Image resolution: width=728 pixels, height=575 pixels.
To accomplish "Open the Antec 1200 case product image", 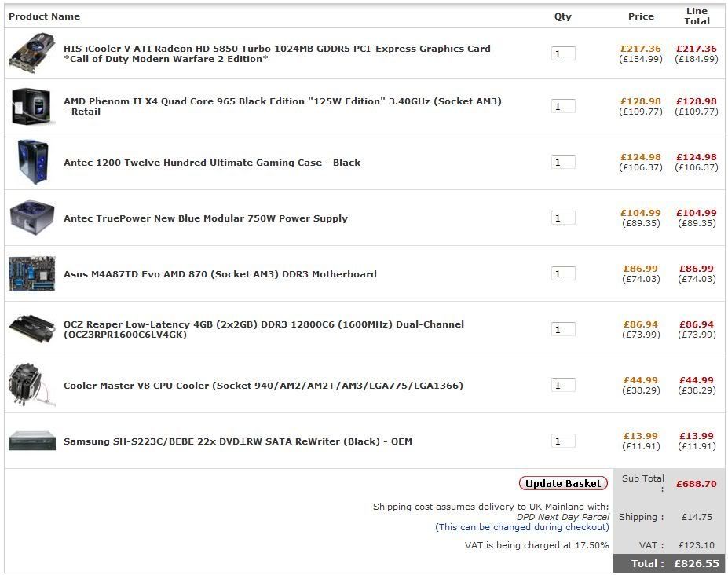I will 32,162.
